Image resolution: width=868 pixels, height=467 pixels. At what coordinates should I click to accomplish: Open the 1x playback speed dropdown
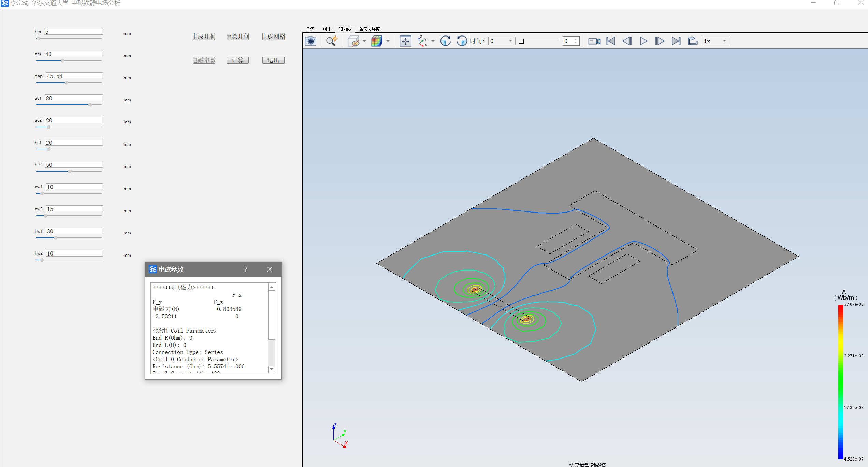click(715, 41)
